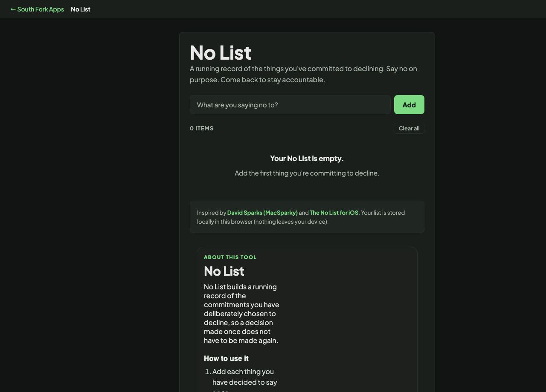
Task: Go back to South Fork Apps
Action: [x=37, y=9]
